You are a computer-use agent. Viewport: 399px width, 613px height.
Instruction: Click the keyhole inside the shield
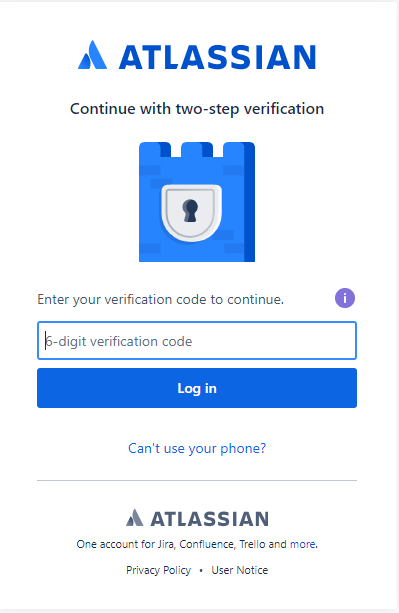[x=190, y=211]
